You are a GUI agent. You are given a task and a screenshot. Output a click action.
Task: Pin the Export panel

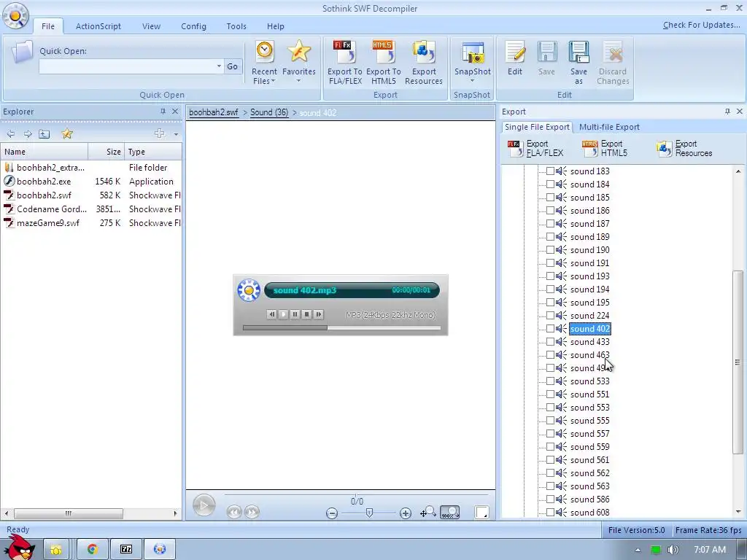tap(727, 112)
